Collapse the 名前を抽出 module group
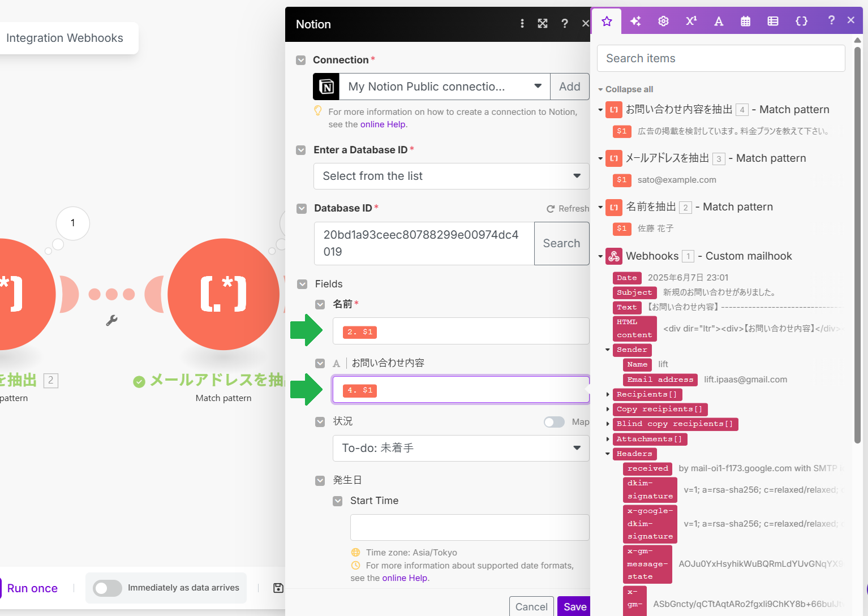This screenshot has height=616, width=868. [x=601, y=207]
